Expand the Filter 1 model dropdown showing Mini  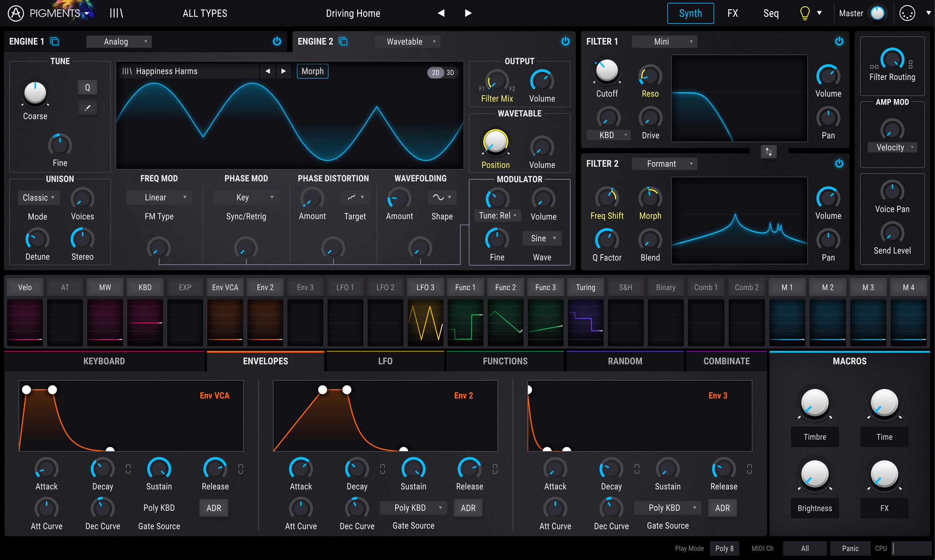pos(664,41)
